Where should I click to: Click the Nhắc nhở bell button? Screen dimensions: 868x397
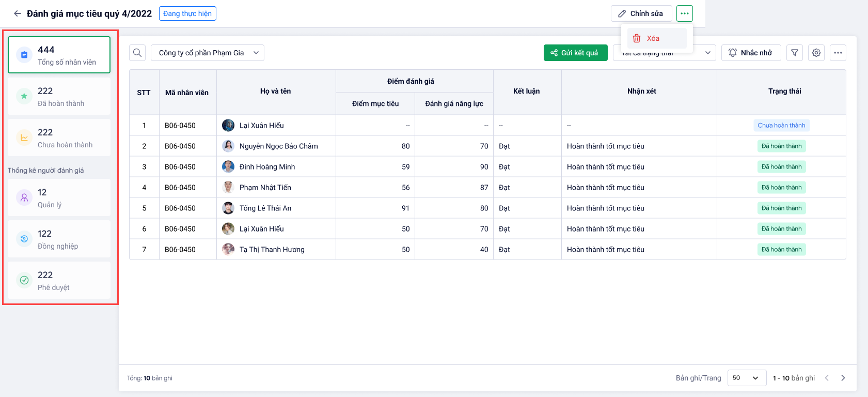tap(751, 53)
